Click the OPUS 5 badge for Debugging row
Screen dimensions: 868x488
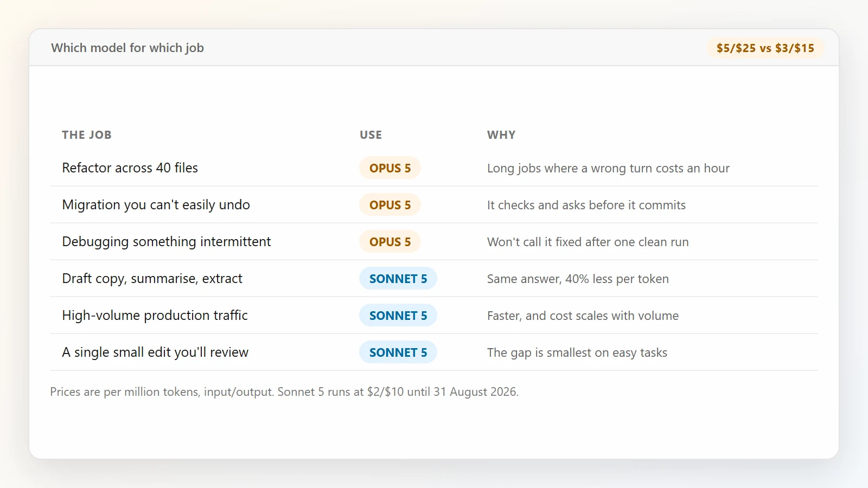(x=390, y=242)
